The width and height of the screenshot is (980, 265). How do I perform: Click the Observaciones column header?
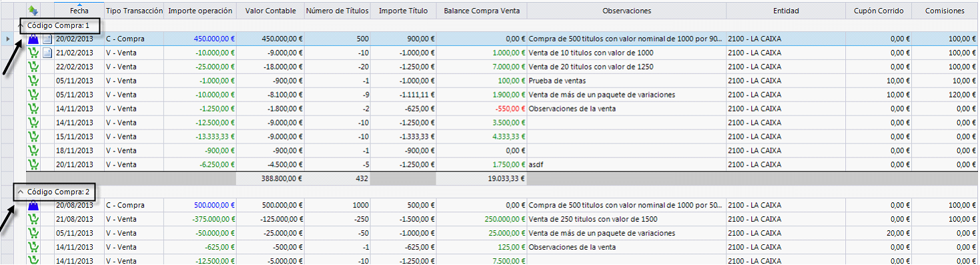(x=626, y=11)
